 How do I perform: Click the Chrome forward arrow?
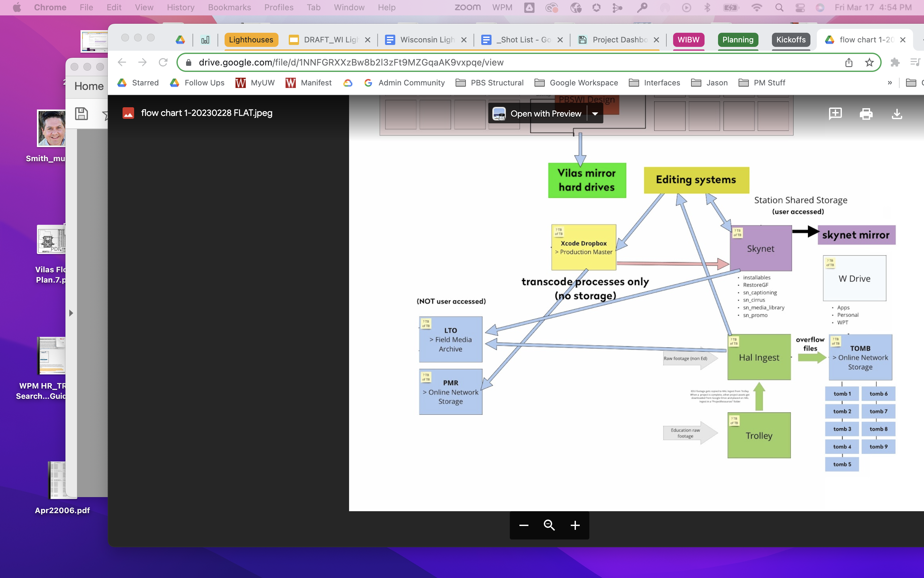point(142,62)
